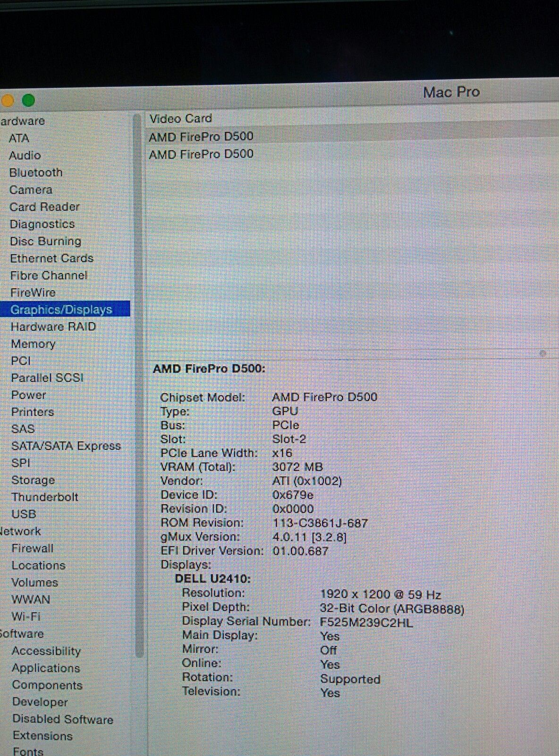The width and height of the screenshot is (559, 756).
Task: Open Volumes under Network
Action: 35,583
